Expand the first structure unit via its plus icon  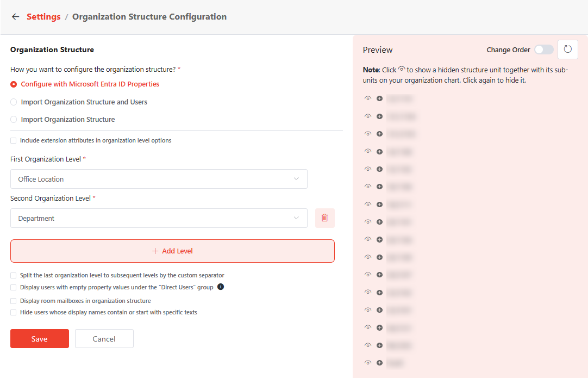(x=379, y=98)
